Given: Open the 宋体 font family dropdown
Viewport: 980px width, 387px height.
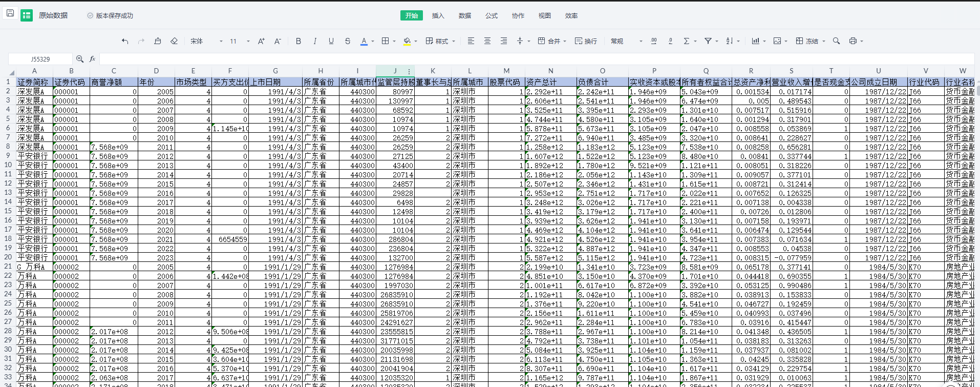Looking at the screenshot, I should [x=206, y=41].
